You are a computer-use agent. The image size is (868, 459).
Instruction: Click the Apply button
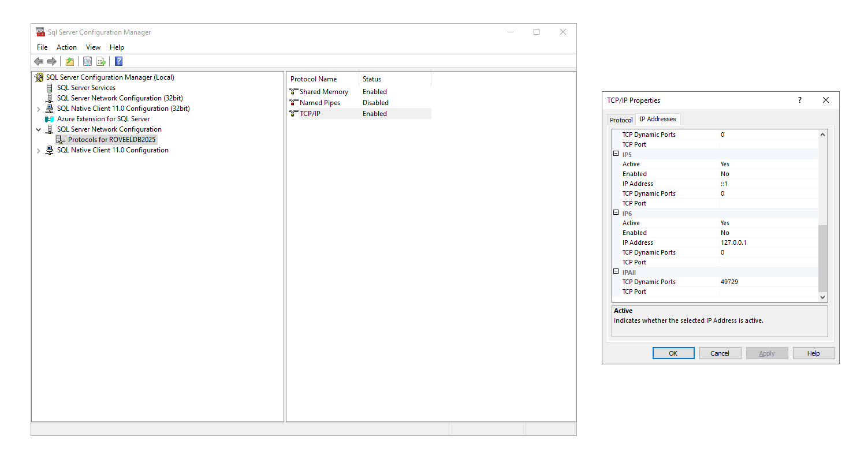coord(767,353)
